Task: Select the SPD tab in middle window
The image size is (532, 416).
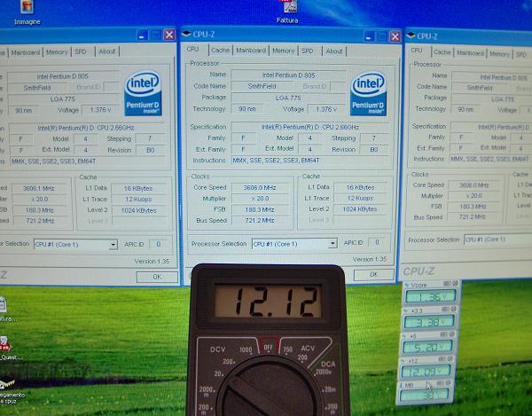Action: pos(307,51)
